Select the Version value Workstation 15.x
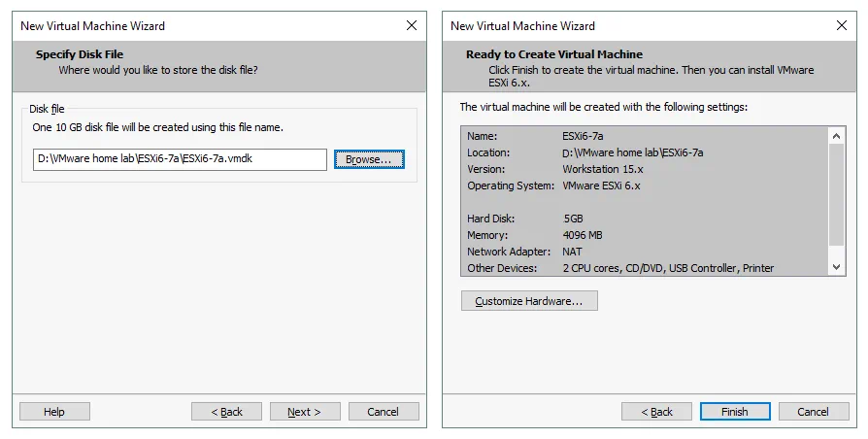This screenshot has height=439, width=868. 603,169
